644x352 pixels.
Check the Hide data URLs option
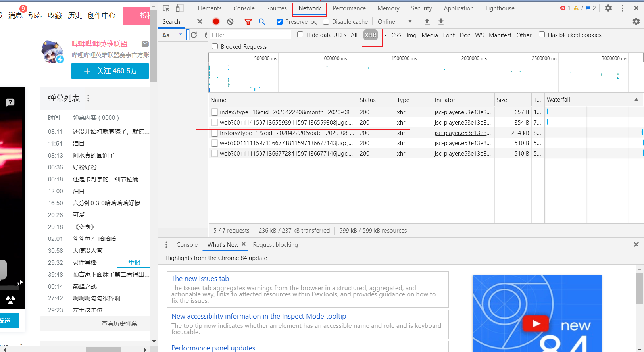tap(300, 35)
